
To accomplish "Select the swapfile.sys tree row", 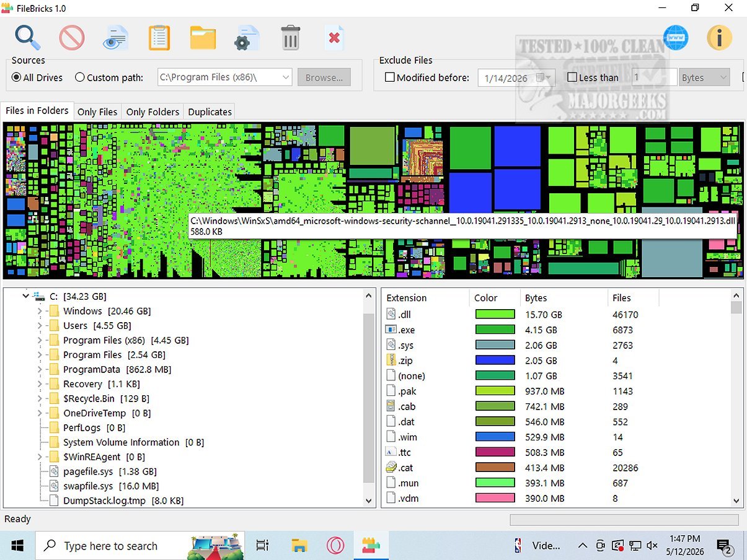I will tap(110, 486).
